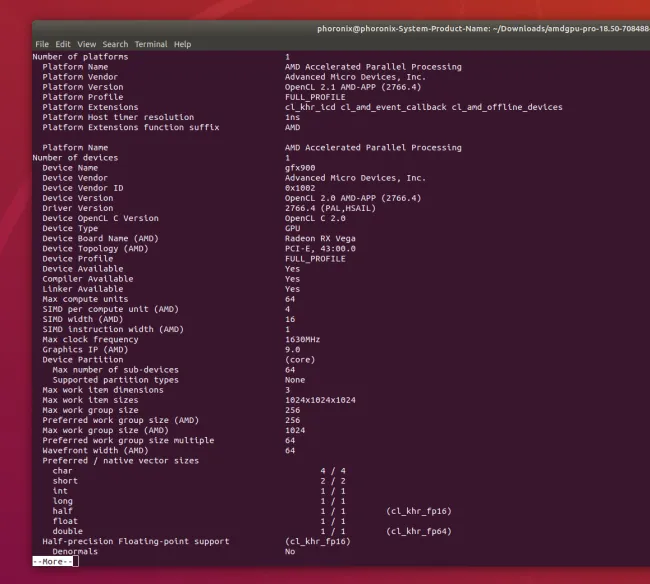The height and width of the screenshot is (584, 650).
Task: Click the Number of platforms label
Action: point(80,57)
